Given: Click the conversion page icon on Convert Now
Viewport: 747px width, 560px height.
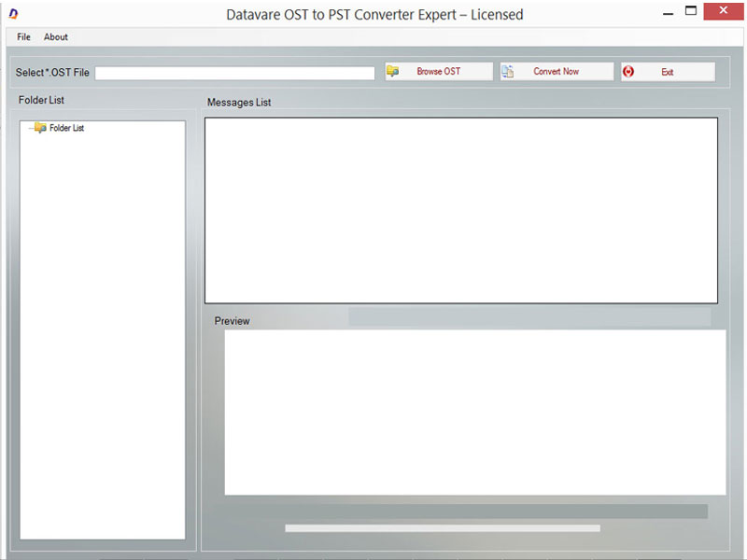Looking at the screenshot, I should tap(509, 70).
